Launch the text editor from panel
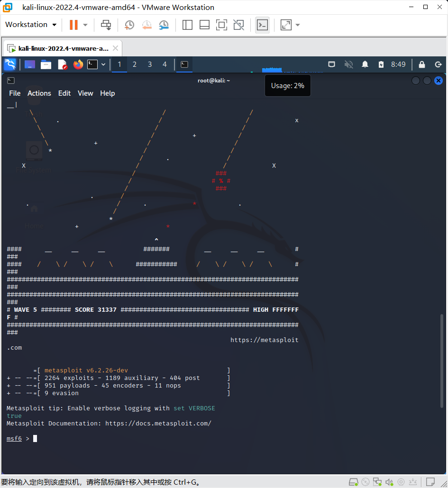This screenshot has height=488, width=448. click(x=62, y=64)
